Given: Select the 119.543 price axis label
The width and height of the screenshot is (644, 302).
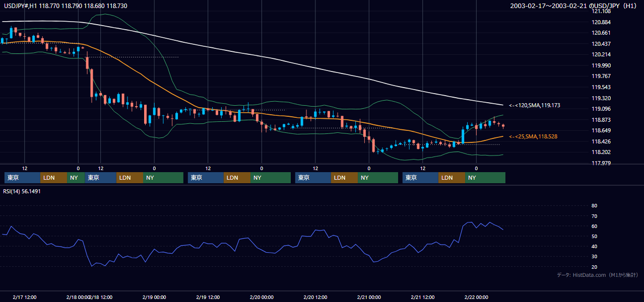Looking at the screenshot, I should click(x=602, y=87).
